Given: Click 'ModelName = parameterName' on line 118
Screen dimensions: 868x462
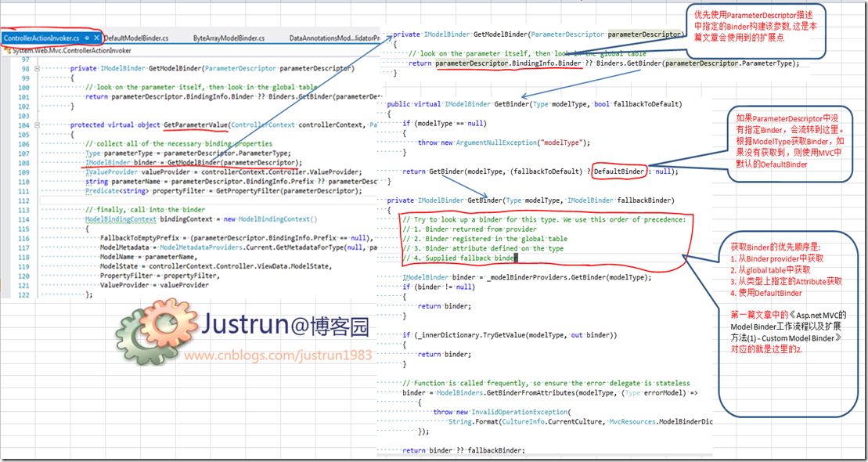Looking at the screenshot, I should pyautogui.click(x=150, y=257).
